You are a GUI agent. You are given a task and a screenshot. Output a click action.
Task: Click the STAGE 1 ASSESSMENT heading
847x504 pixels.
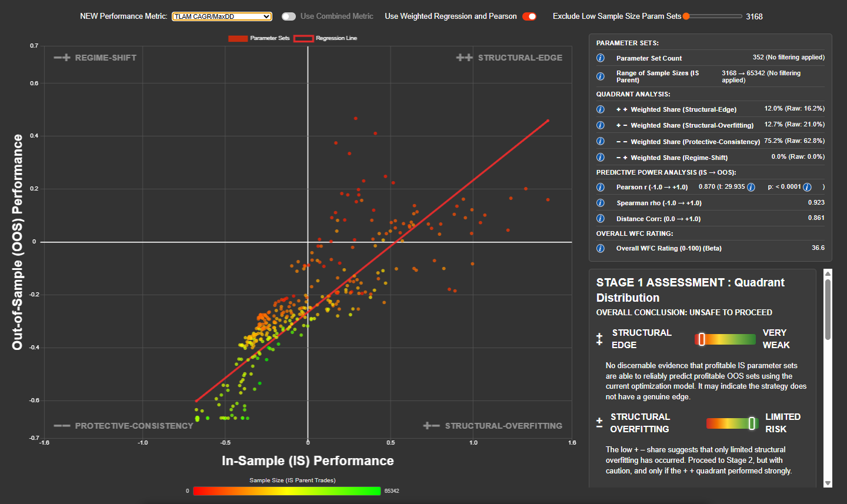click(x=691, y=290)
